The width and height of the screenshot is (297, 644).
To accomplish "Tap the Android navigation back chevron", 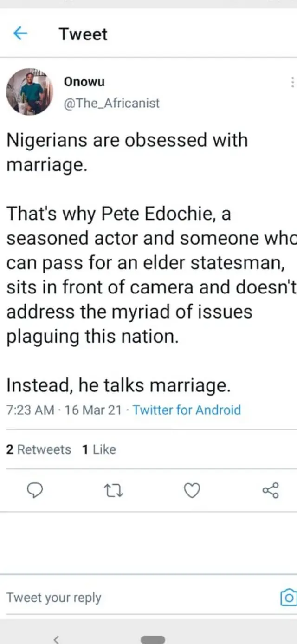I will pos(56,639).
